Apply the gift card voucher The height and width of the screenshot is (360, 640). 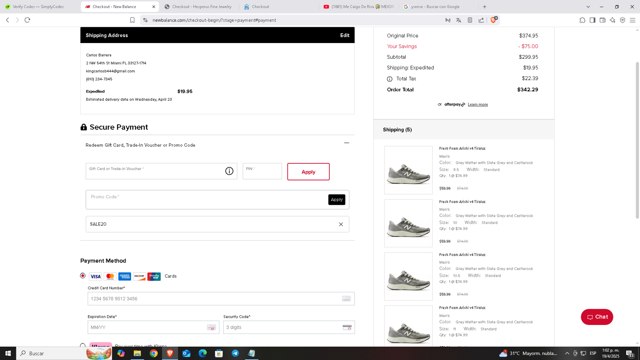click(308, 172)
